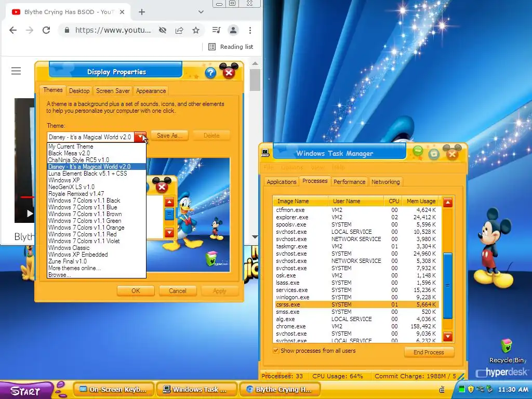
Task: Sort by Image Name column header
Action: point(301,201)
